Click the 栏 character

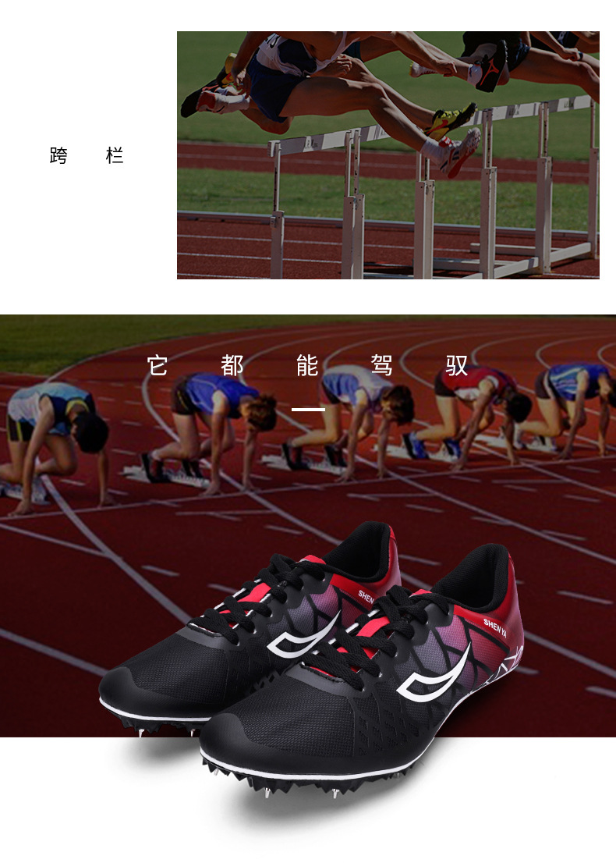115,156
